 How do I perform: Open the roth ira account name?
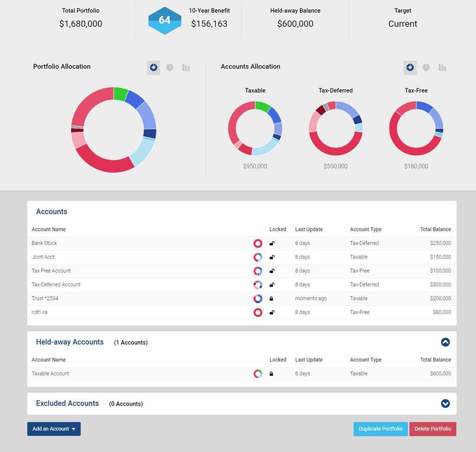click(x=39, y=312)
